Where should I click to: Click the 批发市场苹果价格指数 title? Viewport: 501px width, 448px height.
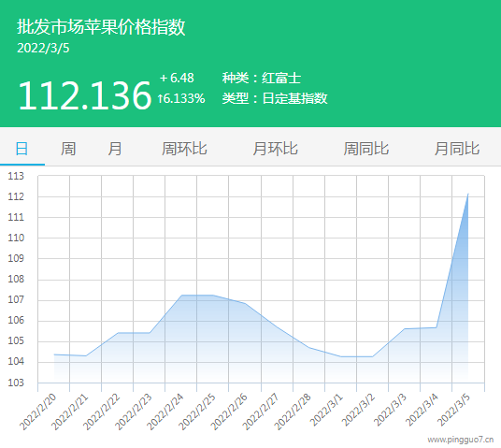click(x=101, y=26)
